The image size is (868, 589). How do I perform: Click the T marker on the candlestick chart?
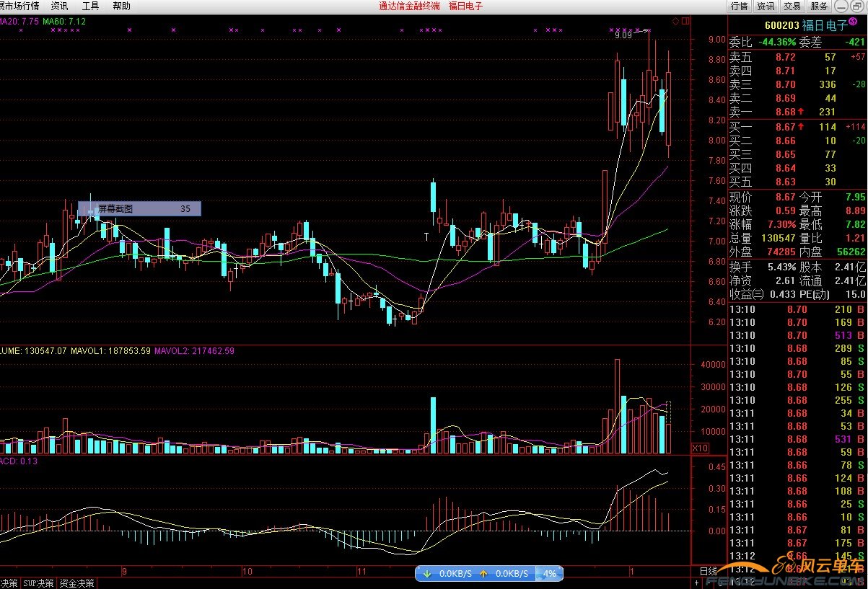point(426,236)
